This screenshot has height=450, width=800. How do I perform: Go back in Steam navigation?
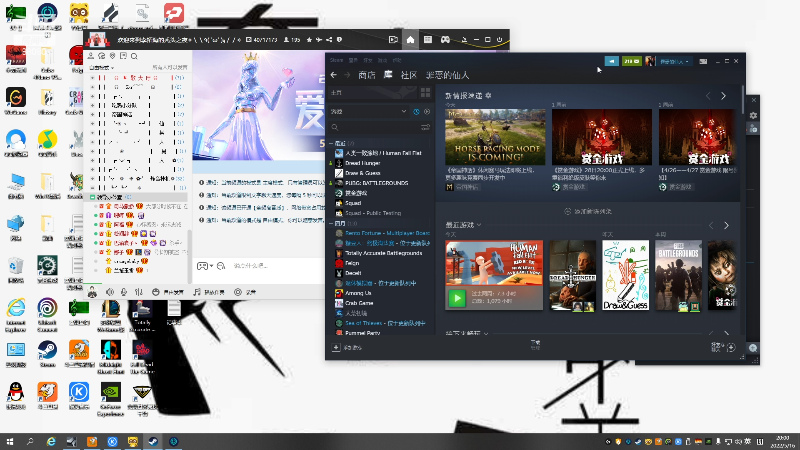tap(334, 75)
